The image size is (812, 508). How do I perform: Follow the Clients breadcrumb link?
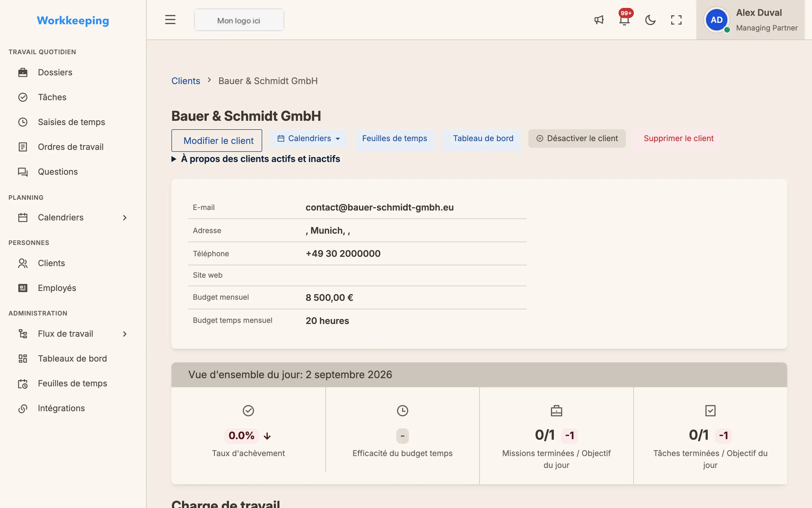pyautogui.click(x=186, y=81)
